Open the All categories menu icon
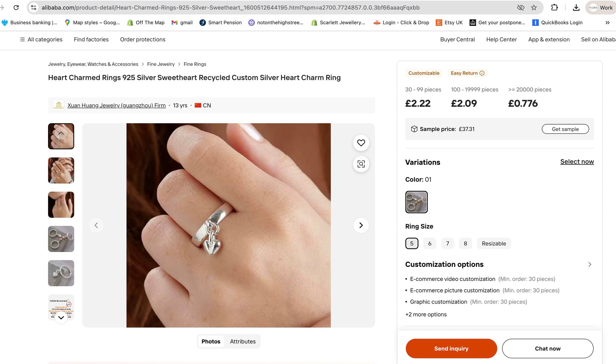 click(x=22, y=39)
